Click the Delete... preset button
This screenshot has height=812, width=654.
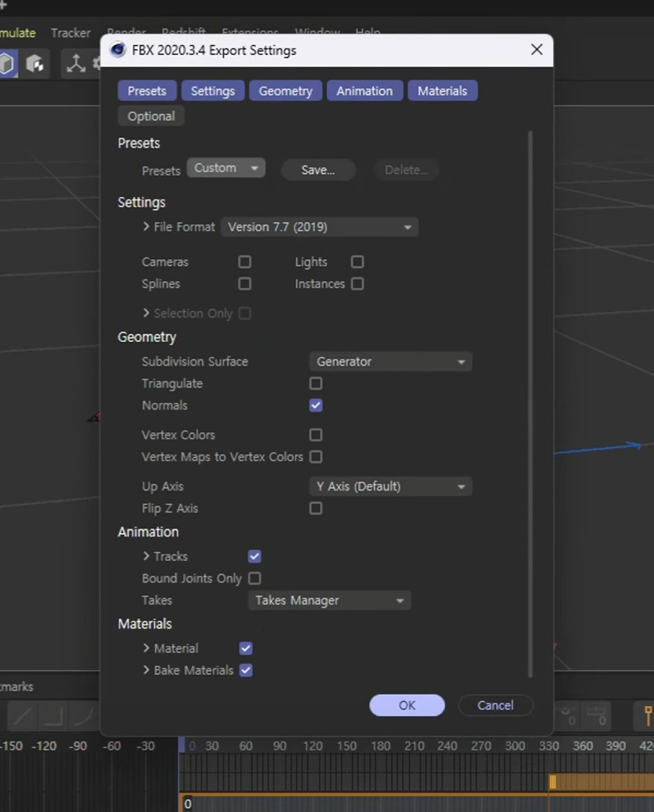coord(405,170)
